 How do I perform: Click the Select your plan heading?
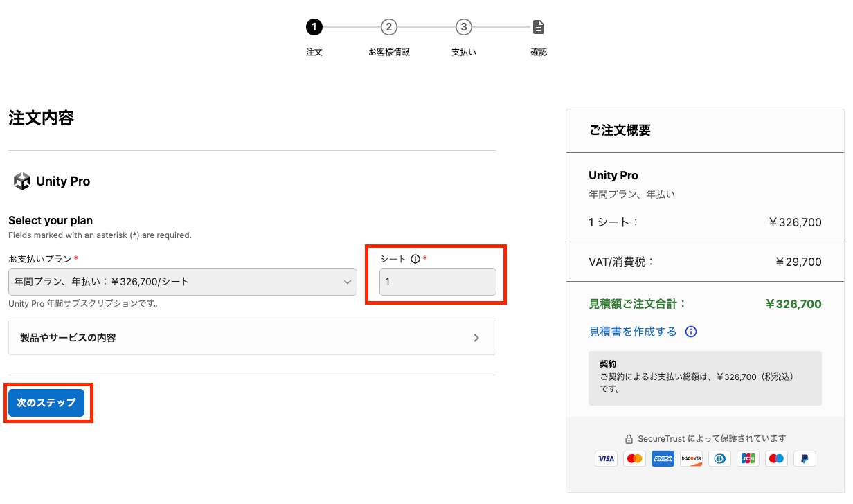point(51,221)
